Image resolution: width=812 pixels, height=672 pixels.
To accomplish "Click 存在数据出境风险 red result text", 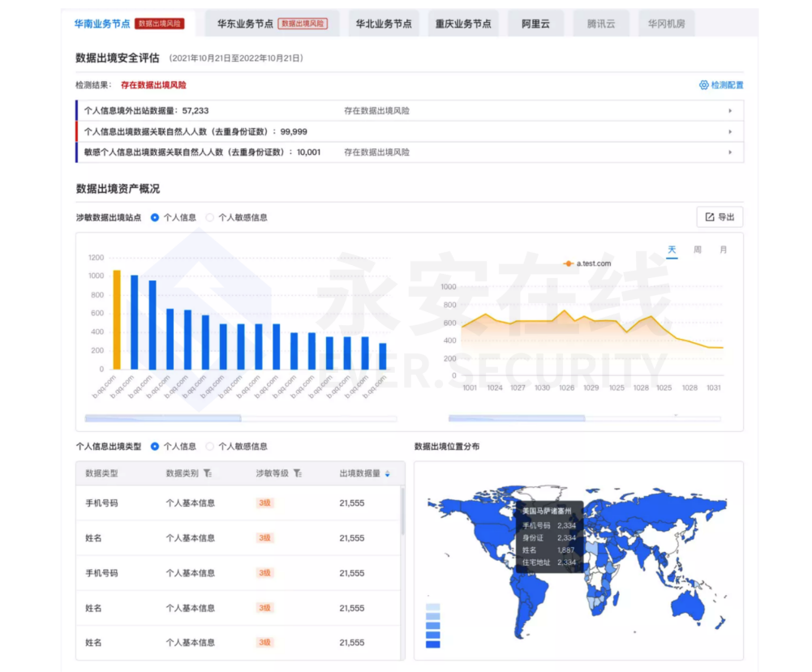I will tap(153, 85).
